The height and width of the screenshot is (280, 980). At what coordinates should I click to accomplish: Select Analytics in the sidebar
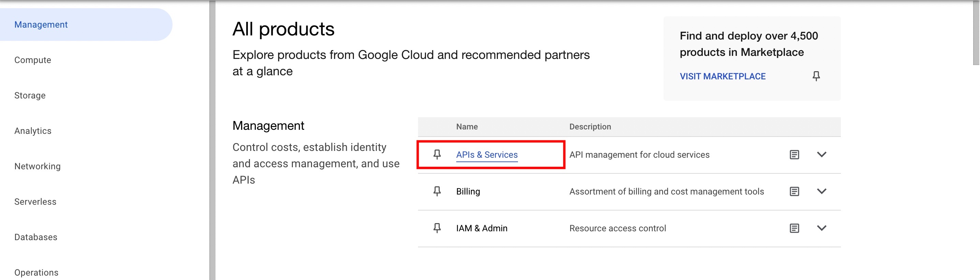[33, 131]
